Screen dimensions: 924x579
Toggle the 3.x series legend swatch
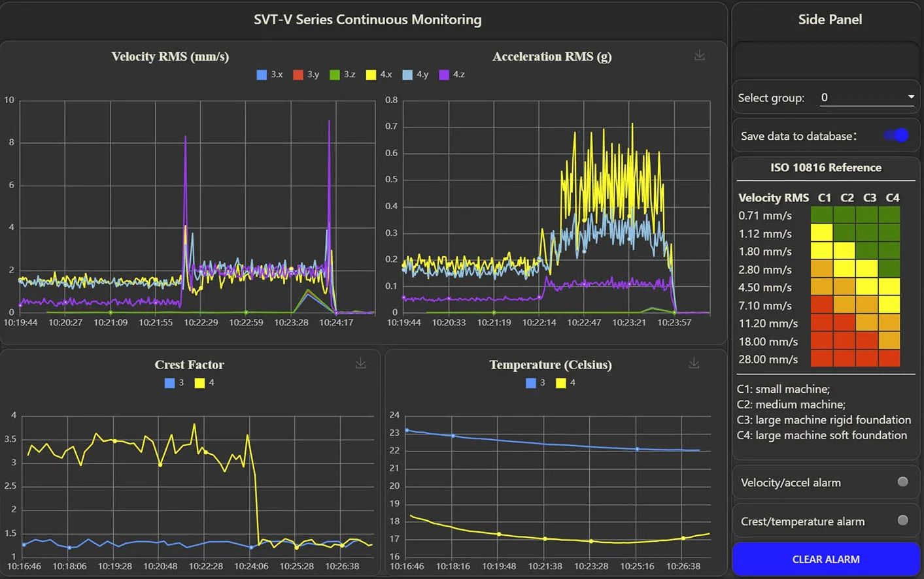coord(262,74)
